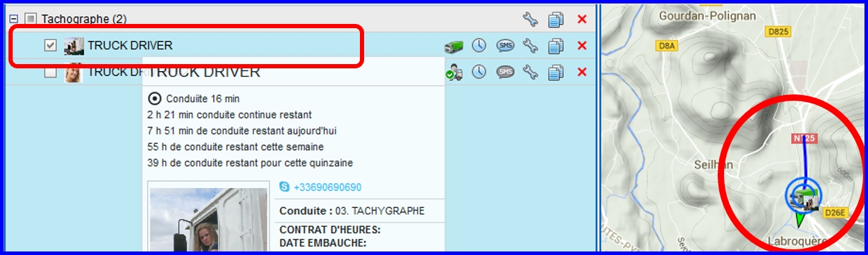Send SMS to first TRUCK DRIVER
The width and height of the screenshot is (868, 255).
click(505, 46)
